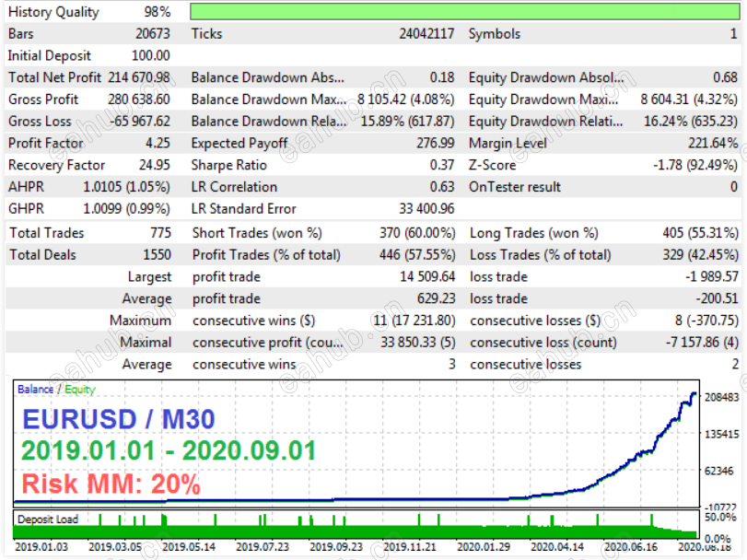
Task: Select LR Standard Error value 33 400.96
Action: [426, 209]
